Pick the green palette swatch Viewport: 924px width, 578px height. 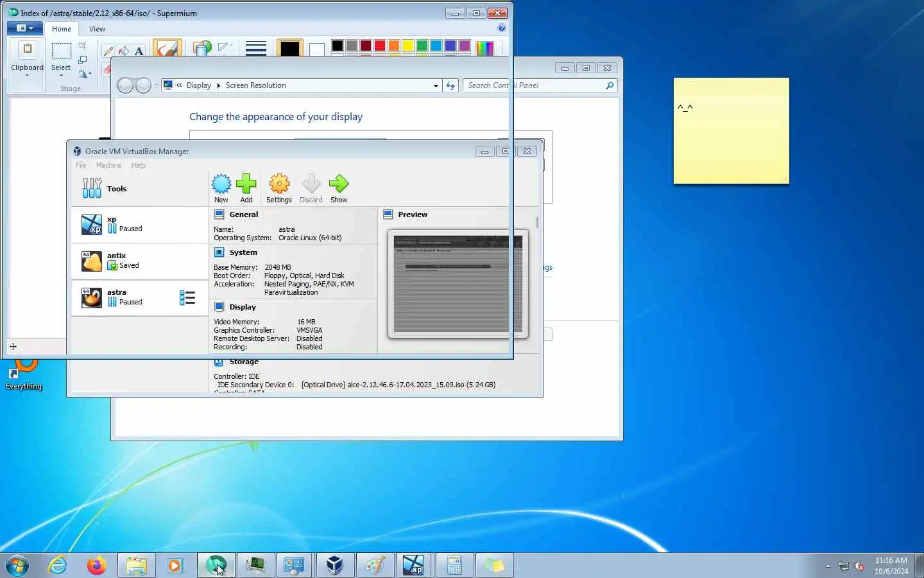[422, 46]
